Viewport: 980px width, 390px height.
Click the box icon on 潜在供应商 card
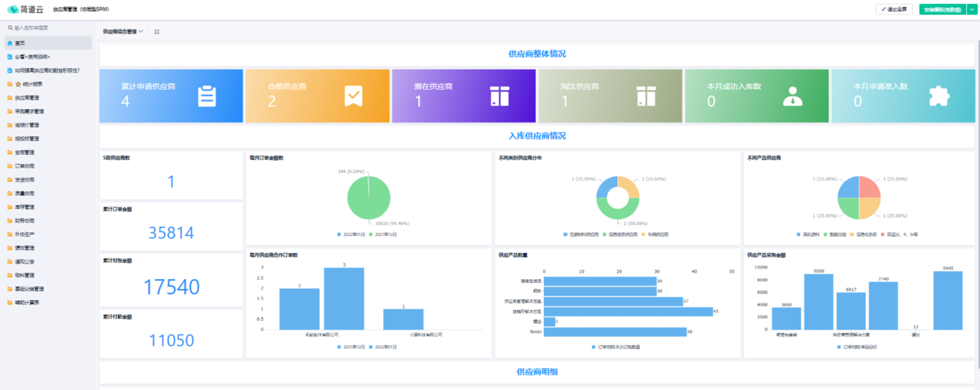coord(500,95)
